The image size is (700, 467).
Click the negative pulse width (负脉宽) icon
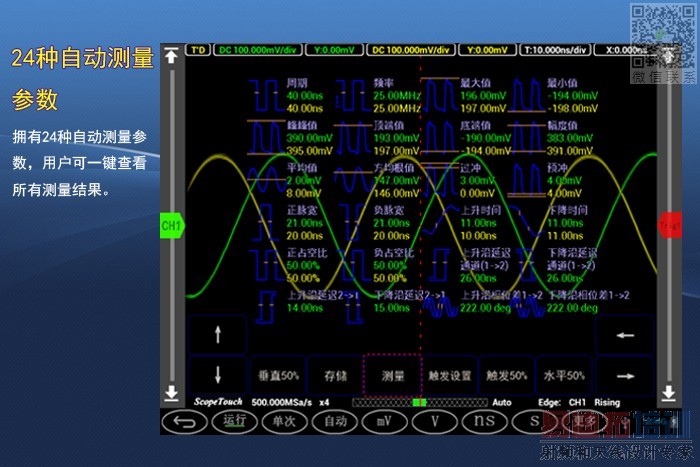(353, 222)
